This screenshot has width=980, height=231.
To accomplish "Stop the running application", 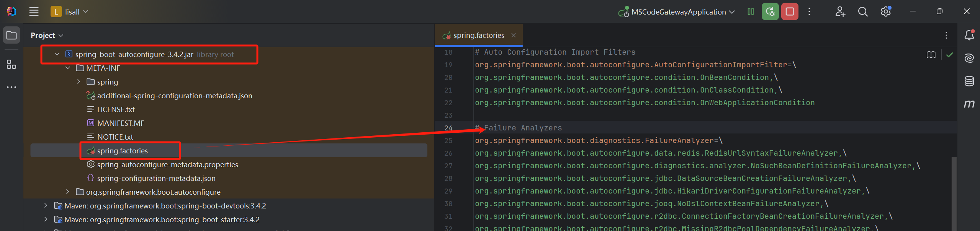I will click(790, 12).
